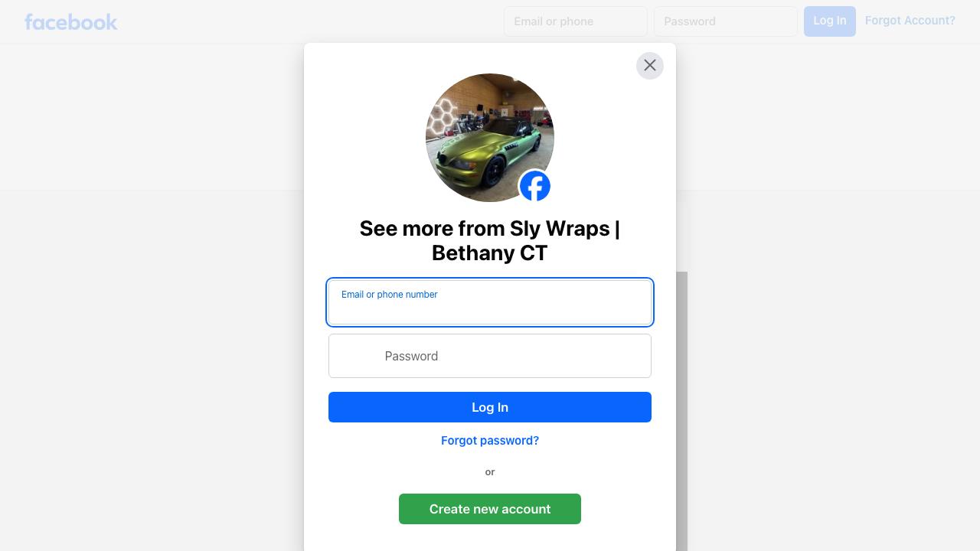The image size is (980, 551).
Task: Focus the dialog's Email or phone number field
Action: [490, 302]
